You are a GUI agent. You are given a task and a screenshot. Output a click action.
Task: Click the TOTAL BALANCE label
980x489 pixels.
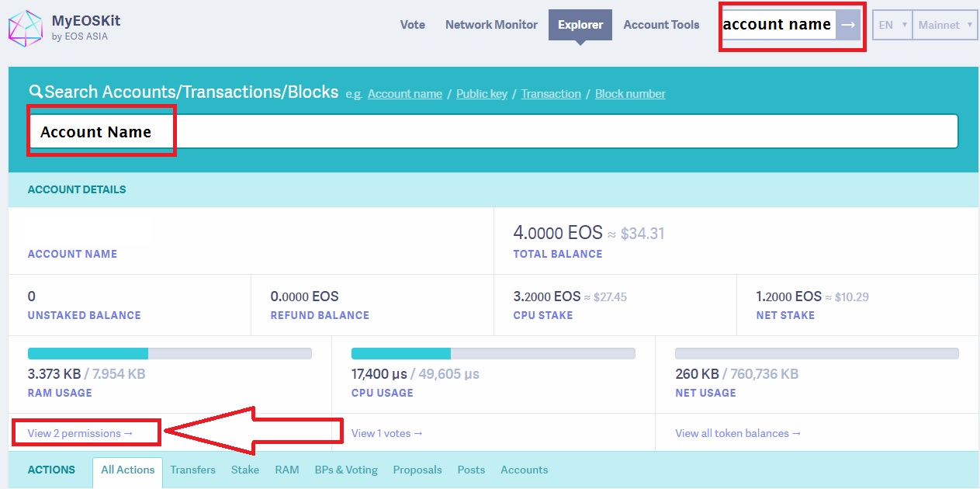pos(557,254)
